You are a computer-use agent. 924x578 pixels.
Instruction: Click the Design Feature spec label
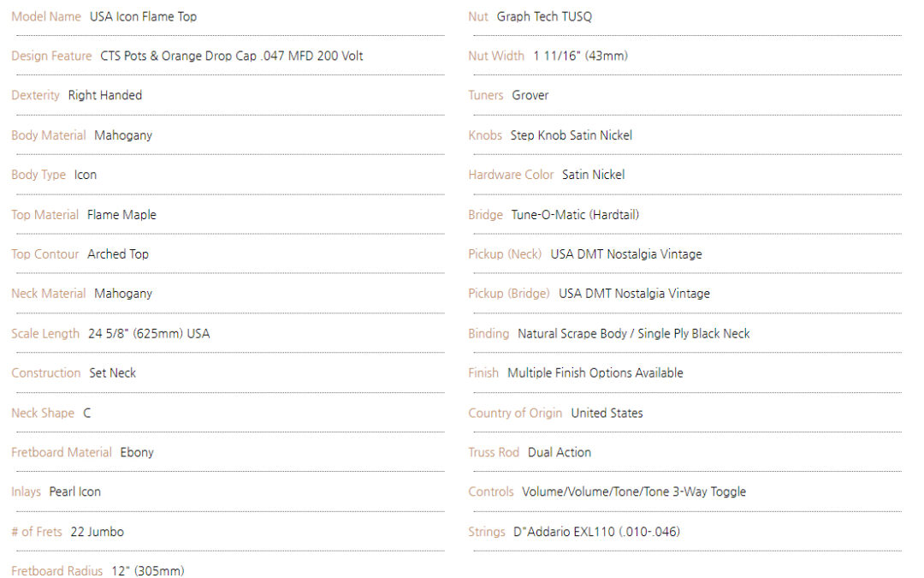point(52,56)
